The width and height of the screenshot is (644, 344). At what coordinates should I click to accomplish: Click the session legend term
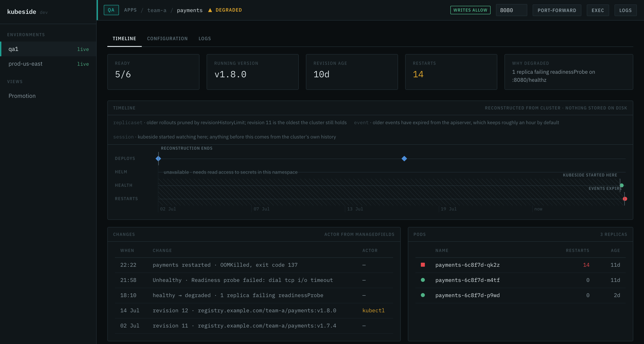123,137
